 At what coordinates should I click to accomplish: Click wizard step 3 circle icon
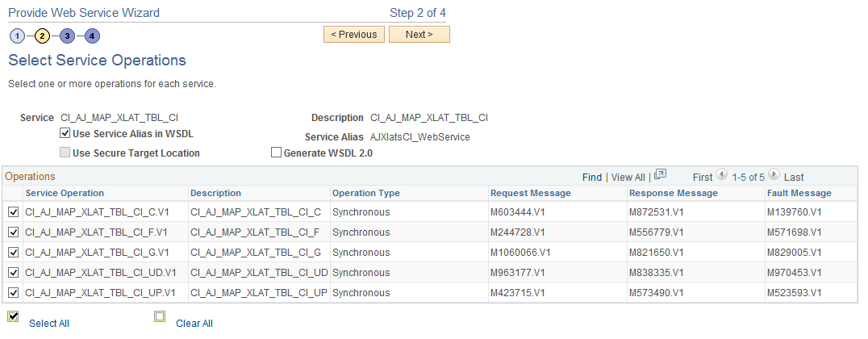(68, 36)
